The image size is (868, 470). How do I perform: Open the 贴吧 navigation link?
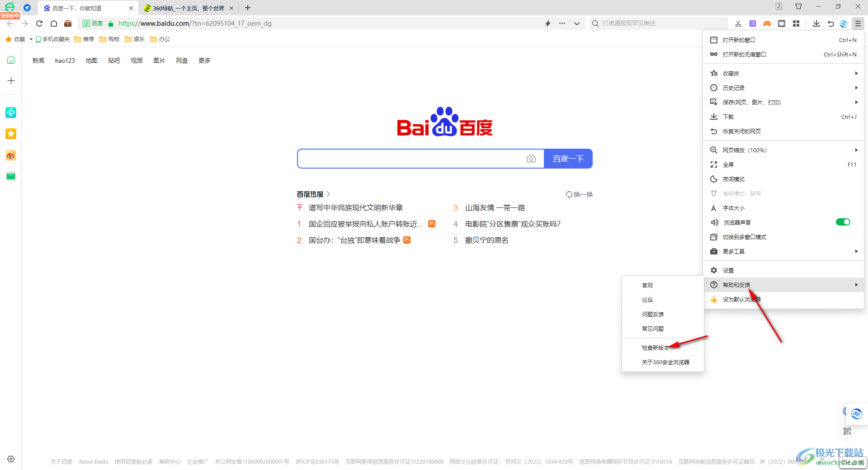pos(114,61)
